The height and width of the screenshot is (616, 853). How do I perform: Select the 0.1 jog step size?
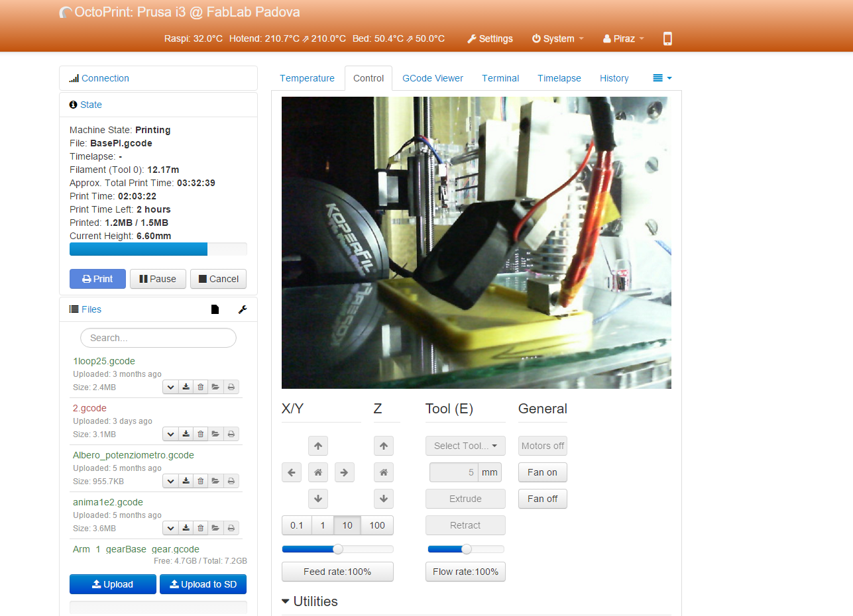pyautogui.click(x=296, y=525)
